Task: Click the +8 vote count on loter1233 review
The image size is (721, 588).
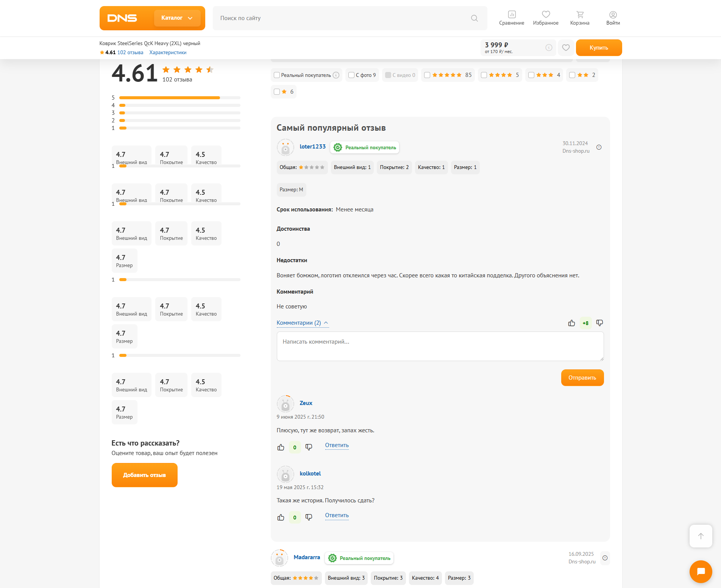Action: (x=586, y=323)
